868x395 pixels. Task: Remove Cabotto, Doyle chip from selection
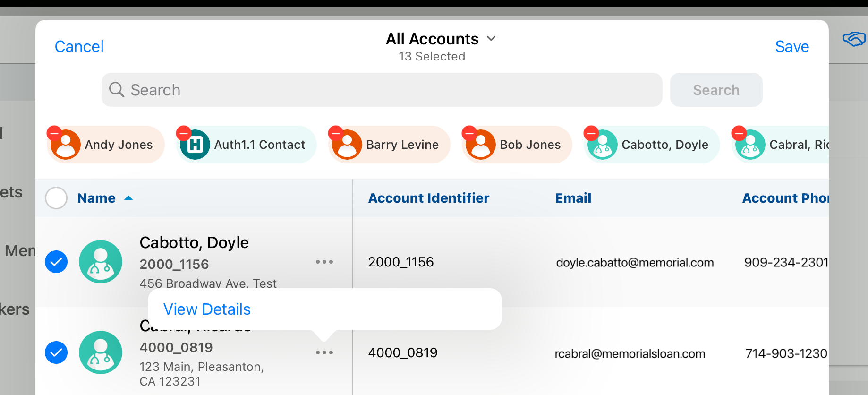click(591, 133)
